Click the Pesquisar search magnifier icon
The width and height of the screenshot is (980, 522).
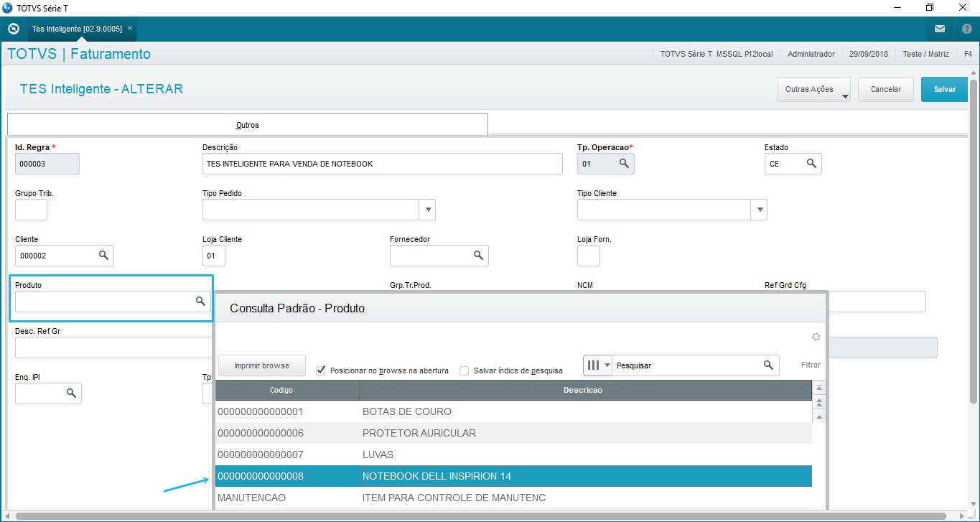tap(768, 365)
